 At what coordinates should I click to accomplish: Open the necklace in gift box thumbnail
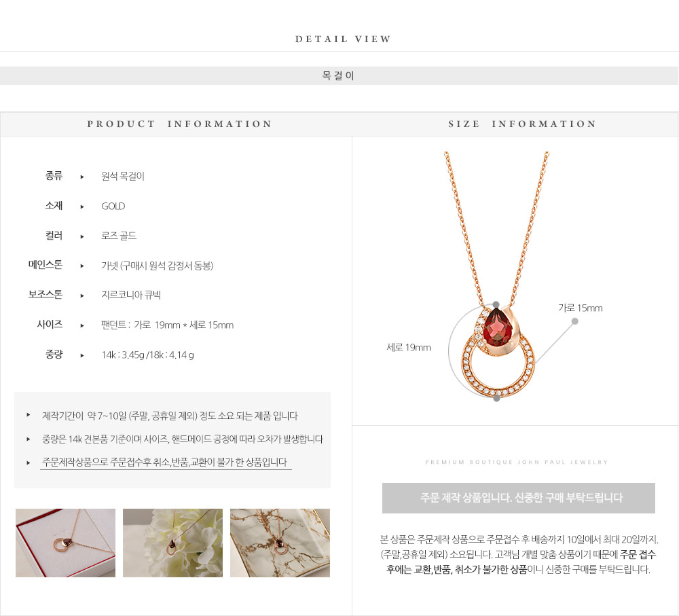65,543
